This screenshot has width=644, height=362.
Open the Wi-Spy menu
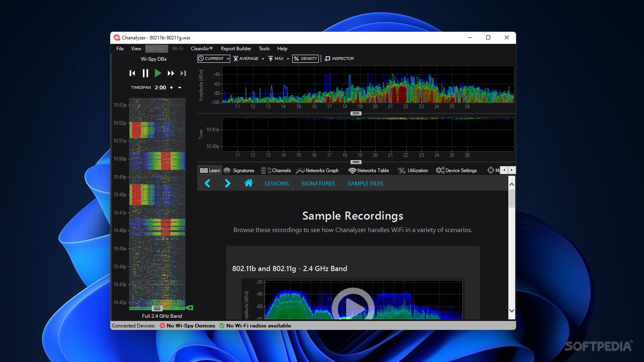157,49
